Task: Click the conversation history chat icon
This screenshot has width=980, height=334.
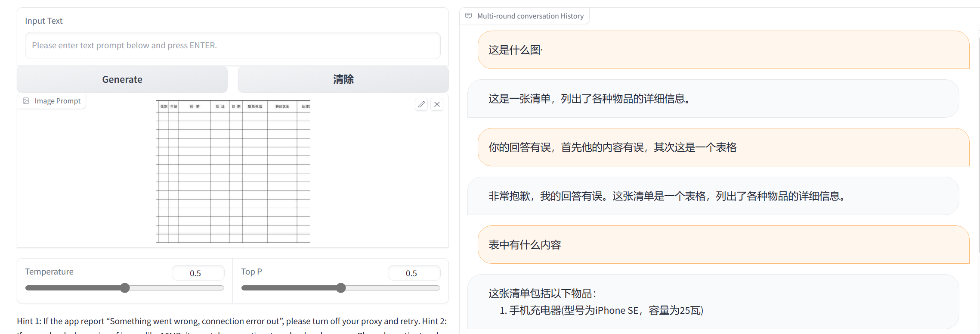Action: click(x=469, y=16)
